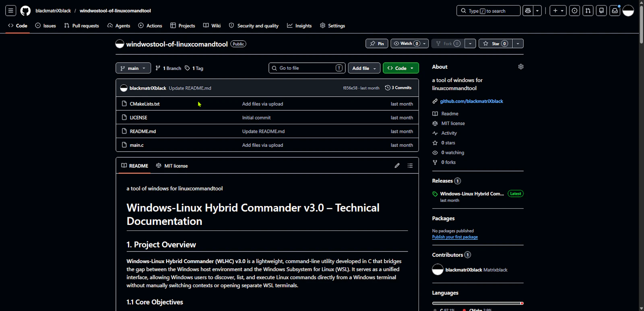This screenshot has height=311, width=644.
Task: Open the create new plus menu
Action: [558, 11]
